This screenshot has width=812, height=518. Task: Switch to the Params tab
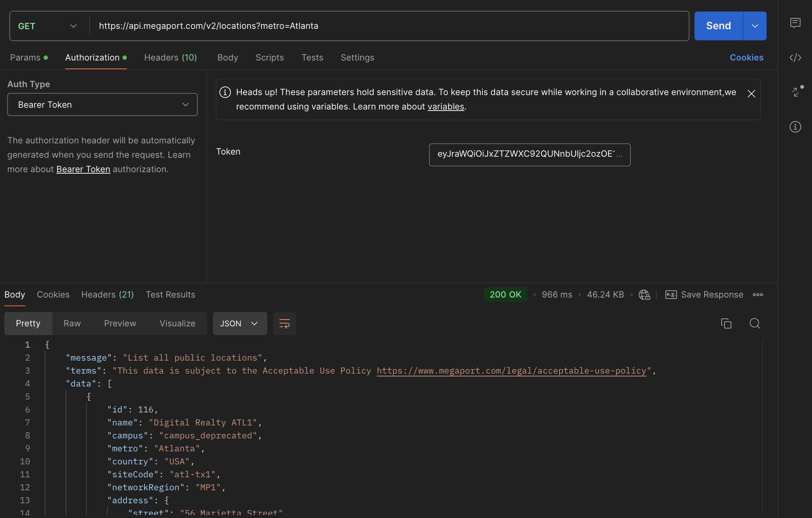pyautogui.click(x=28, y=58)
